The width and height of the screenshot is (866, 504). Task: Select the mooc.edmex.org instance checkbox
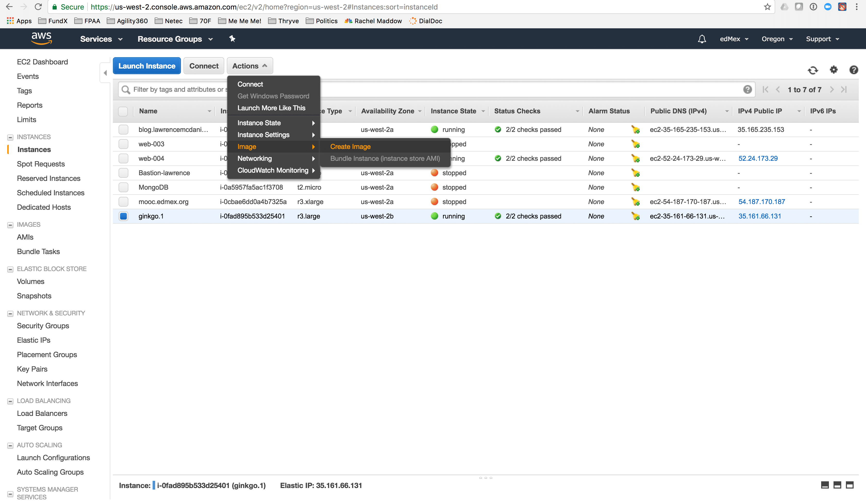tap(123, 202)
